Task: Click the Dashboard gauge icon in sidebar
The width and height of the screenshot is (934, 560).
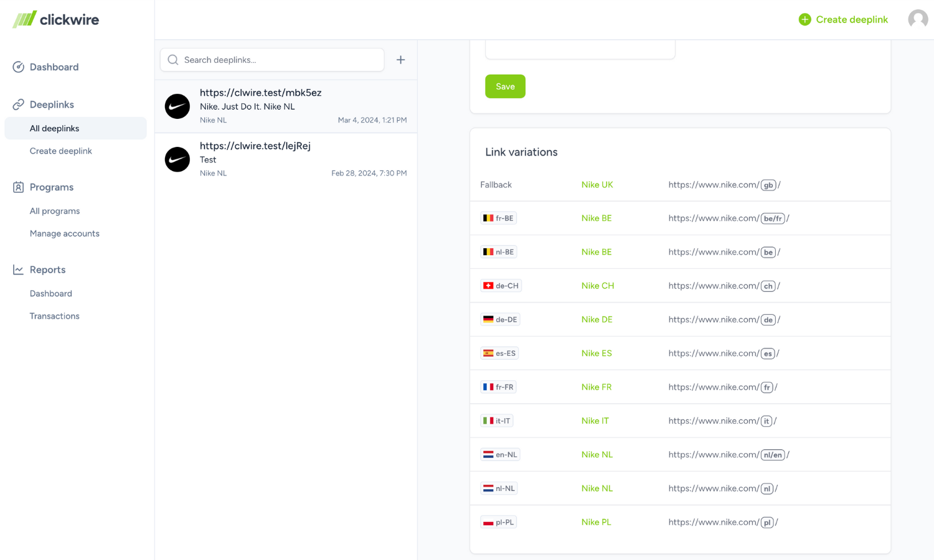Action: [x=19, y=67]
